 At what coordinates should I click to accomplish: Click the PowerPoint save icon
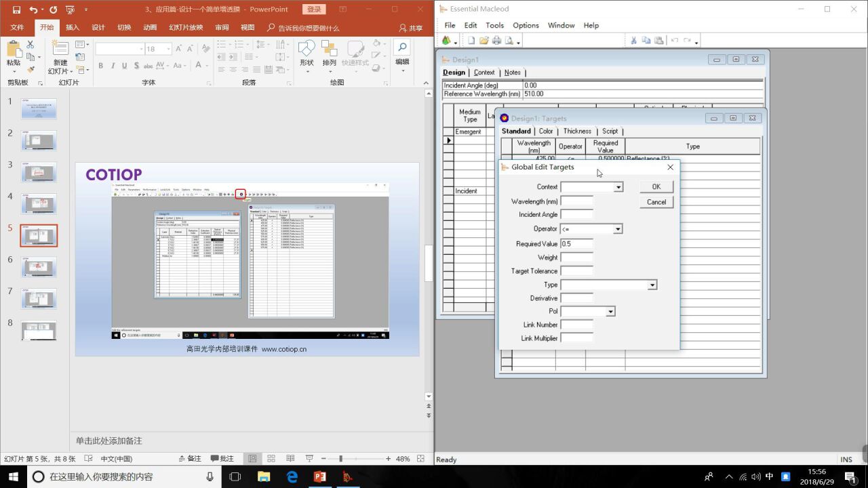[x=16, y=9]
